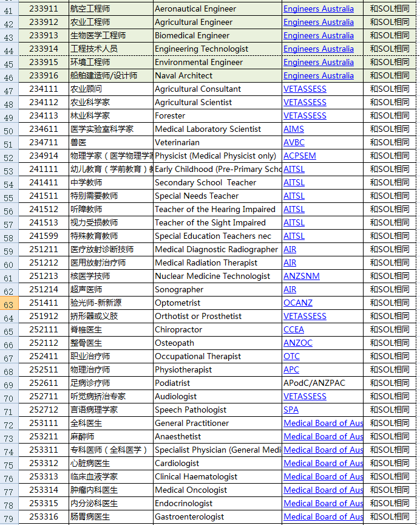Select the 'Engineering Technologist' cell
This screenshot has height=525, width=420.
click(217, 49)
